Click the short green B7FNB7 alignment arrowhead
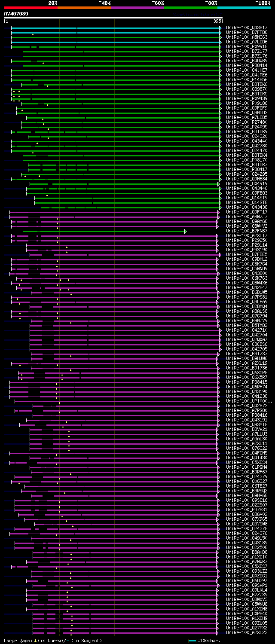 (186, 231)
